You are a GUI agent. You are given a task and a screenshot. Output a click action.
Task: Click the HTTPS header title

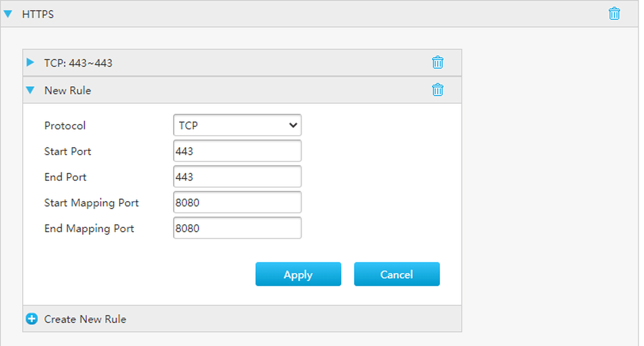38,14
